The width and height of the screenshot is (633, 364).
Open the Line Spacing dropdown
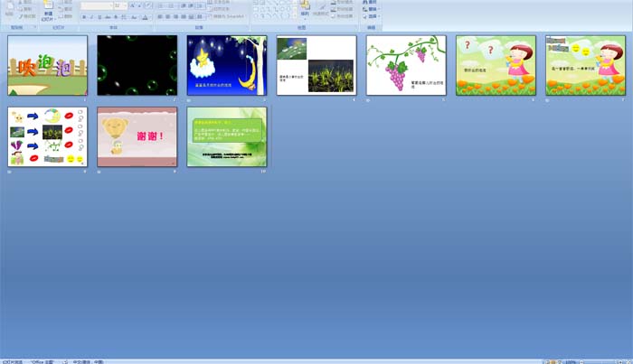[x=199, y=5]
